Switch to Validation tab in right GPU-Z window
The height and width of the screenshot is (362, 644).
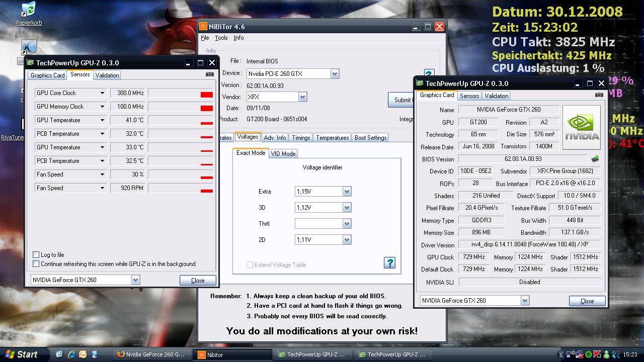click(497, 96)
